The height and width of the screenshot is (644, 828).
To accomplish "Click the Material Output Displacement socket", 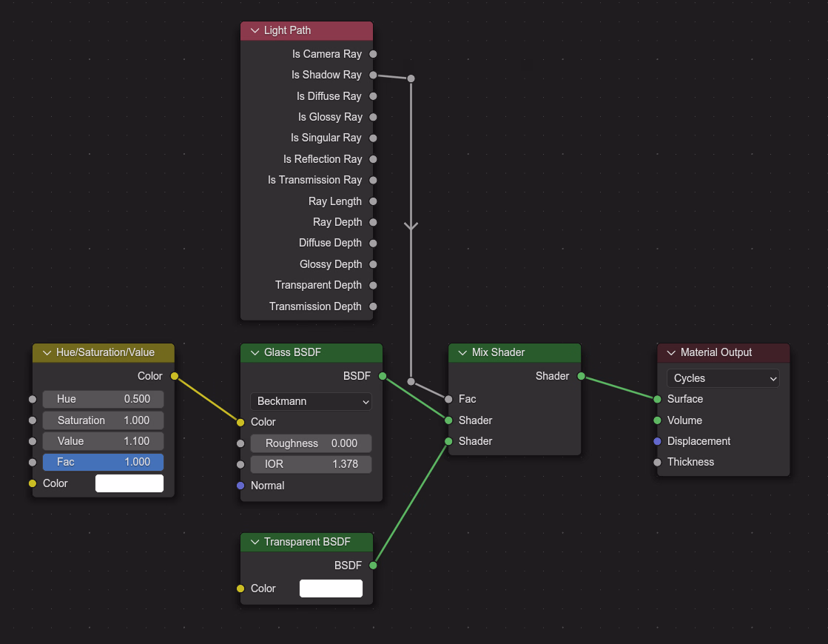I will click(x=657, y=441).
